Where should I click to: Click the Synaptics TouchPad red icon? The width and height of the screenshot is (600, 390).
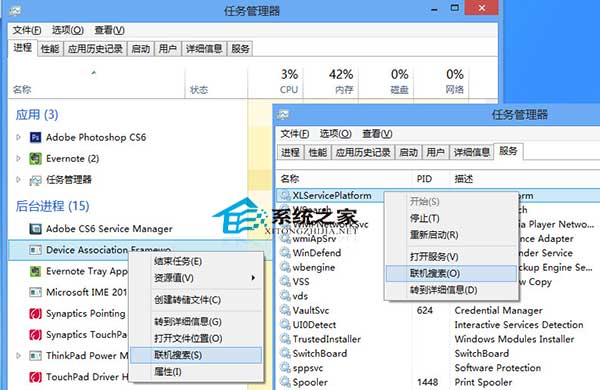(x=35, y=335)
